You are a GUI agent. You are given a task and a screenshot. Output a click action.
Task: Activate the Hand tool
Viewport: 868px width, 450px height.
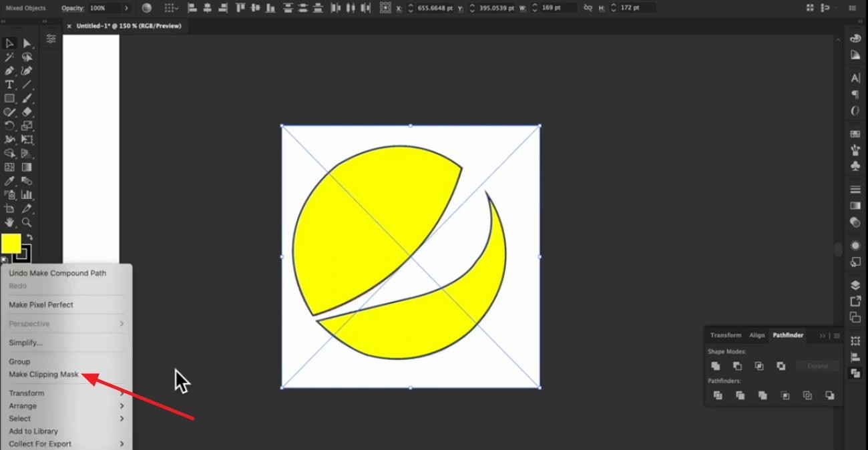pyautogui.click(x=9, y=222)
